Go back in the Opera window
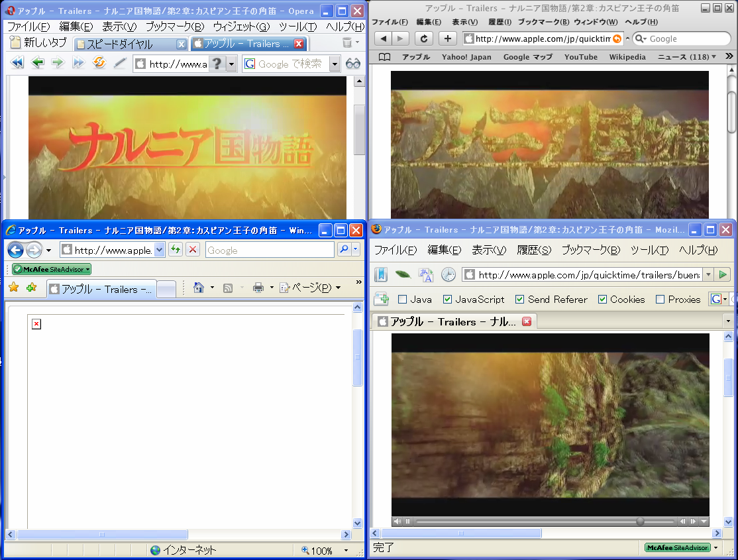 [x=38, y=63]
